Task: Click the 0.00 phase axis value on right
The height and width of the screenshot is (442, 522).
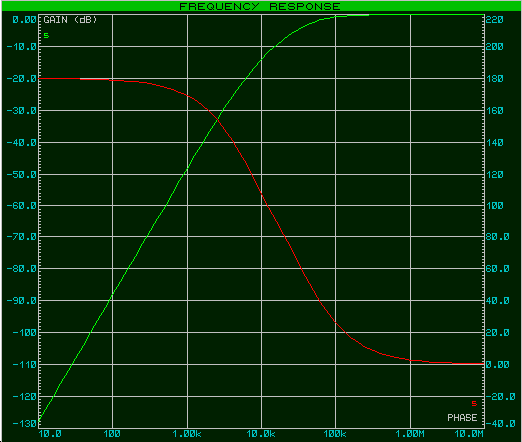Action: [x=497, y=364]
